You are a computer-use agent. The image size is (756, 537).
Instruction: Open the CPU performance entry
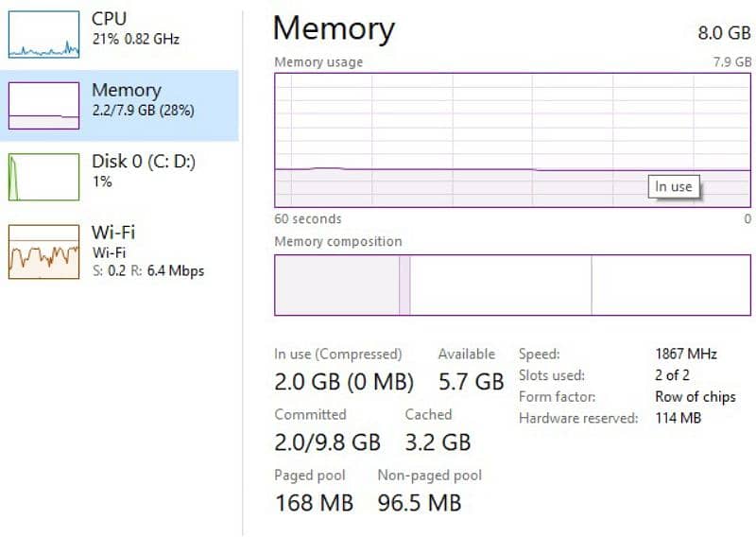coord(135,28)
